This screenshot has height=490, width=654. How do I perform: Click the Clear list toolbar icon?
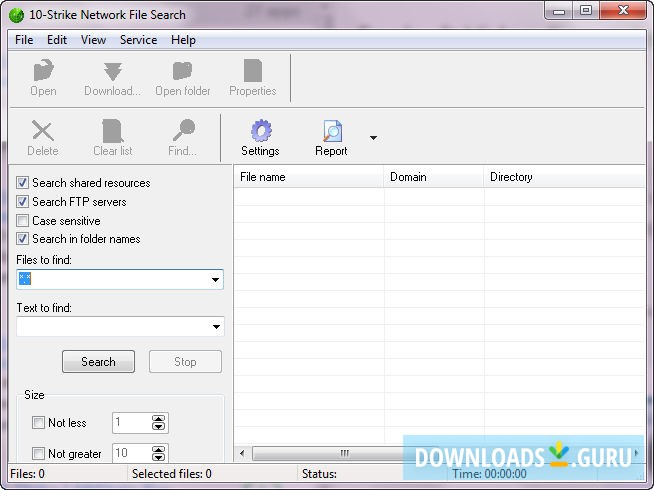[113, 131]
